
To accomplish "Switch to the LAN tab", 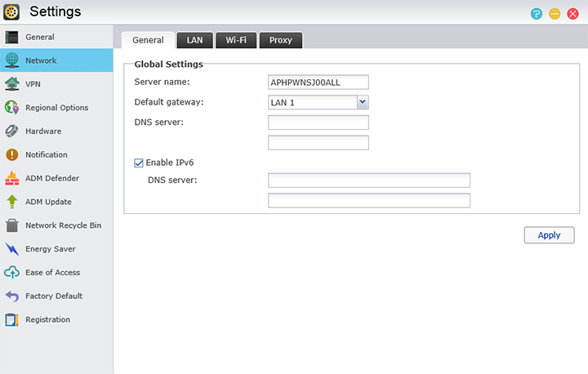I will click(194, 40).
